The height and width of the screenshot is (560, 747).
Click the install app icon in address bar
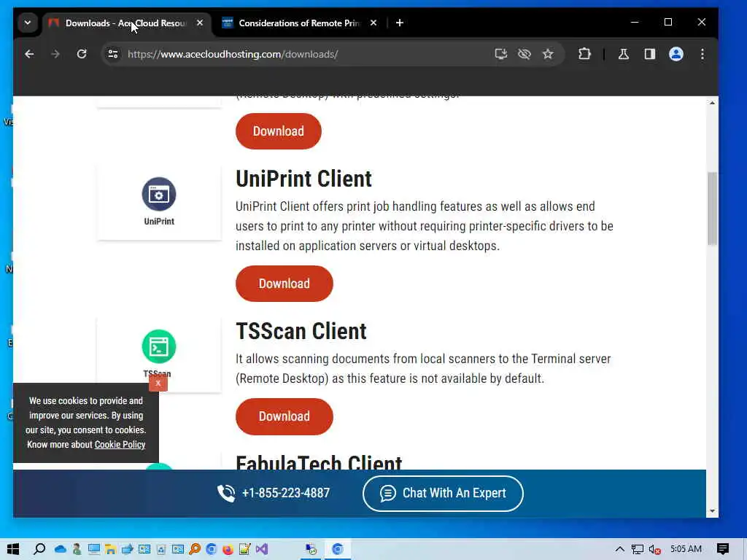500,54
